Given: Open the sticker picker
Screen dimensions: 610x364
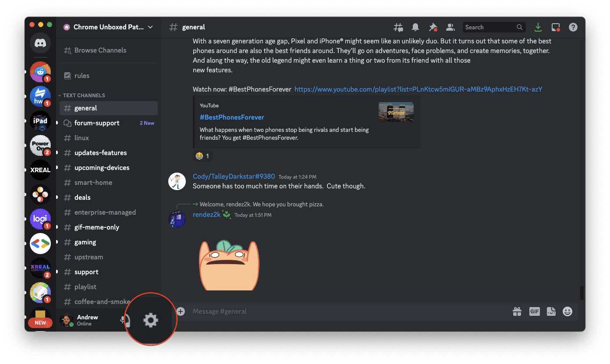Looking at the screenshot, I should 551,311.
